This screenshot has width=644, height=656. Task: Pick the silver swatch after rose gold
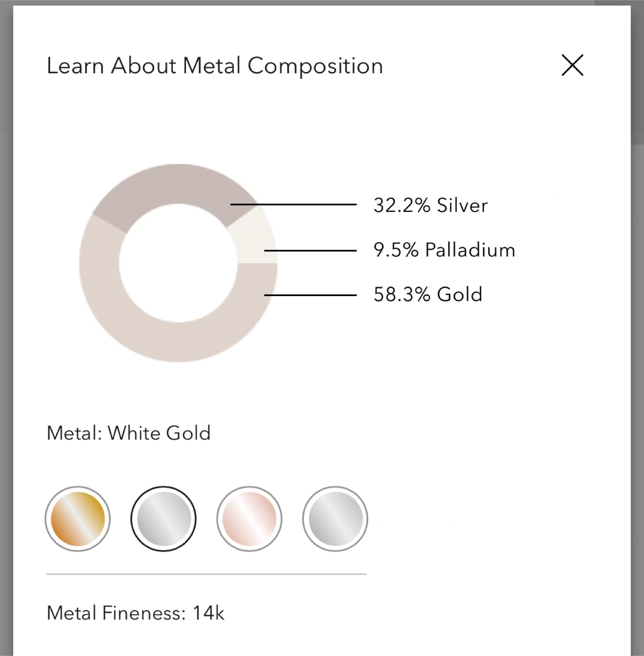click(x=335, y=519)
